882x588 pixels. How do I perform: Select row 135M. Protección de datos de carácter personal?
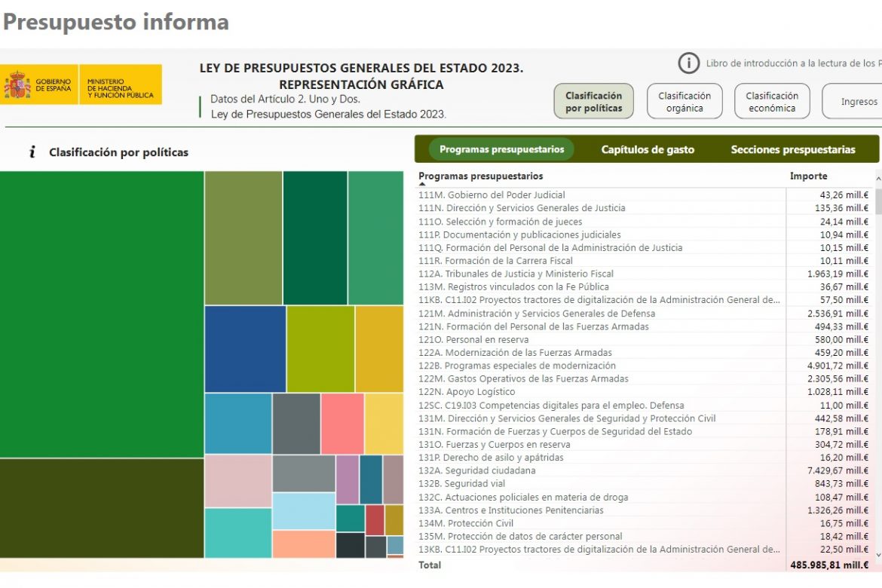click(x=645, y=536)
